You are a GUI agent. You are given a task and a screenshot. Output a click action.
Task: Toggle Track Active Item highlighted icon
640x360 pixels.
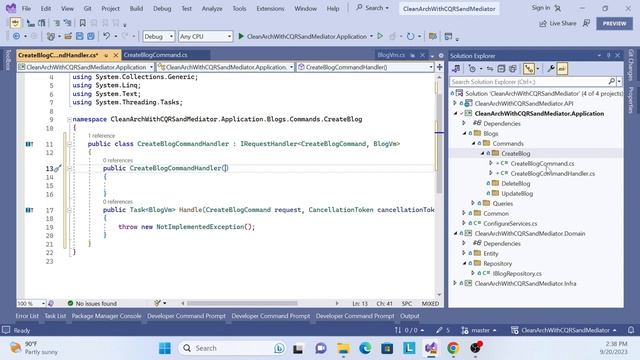pyautogui.click(x=529, y=69)
